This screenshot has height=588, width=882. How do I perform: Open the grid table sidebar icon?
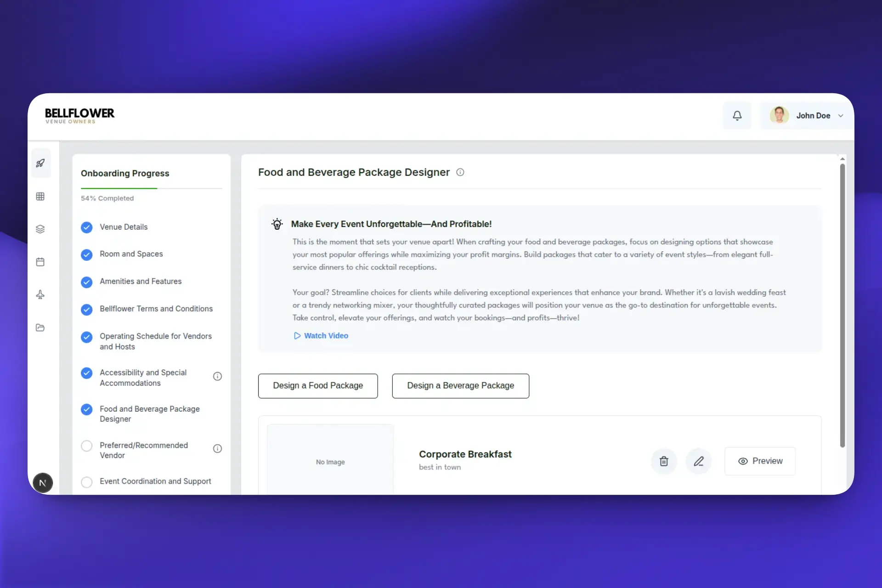click(x=40, y=196)
